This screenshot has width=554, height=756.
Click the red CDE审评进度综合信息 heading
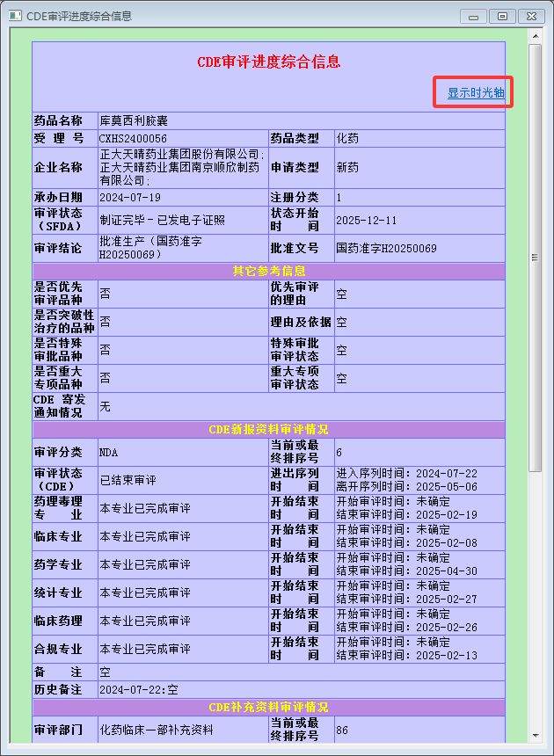point(268,62)
